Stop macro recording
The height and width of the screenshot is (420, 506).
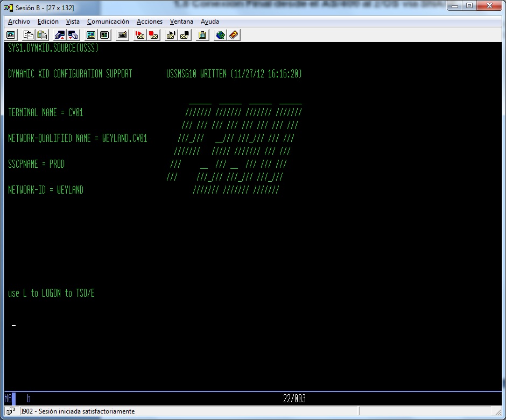(153, 35)
